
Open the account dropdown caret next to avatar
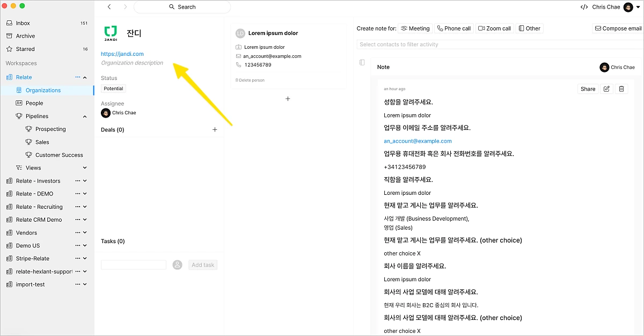638,8
